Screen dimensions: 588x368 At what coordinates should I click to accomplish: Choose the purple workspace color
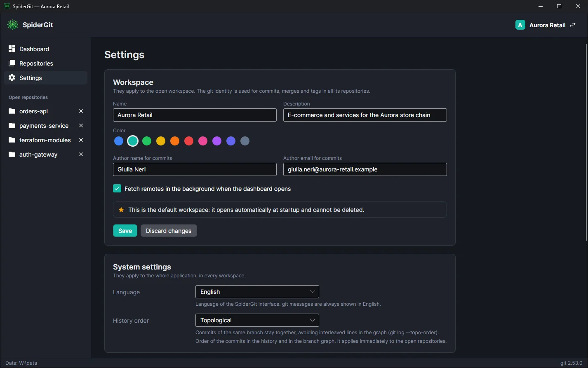[x=217, y=141]
